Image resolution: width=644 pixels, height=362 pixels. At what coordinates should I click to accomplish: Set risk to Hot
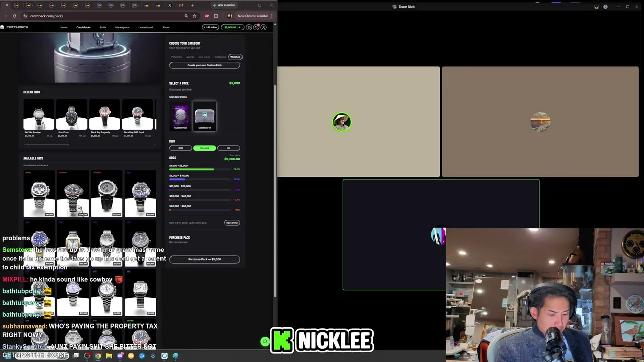point(228,148)
